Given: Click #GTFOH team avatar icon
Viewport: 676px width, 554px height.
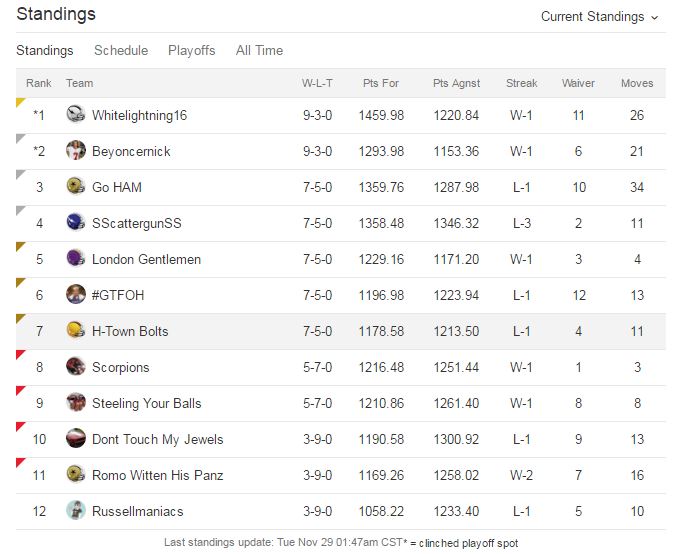Looking at the screenshot, I should [76, 295].
